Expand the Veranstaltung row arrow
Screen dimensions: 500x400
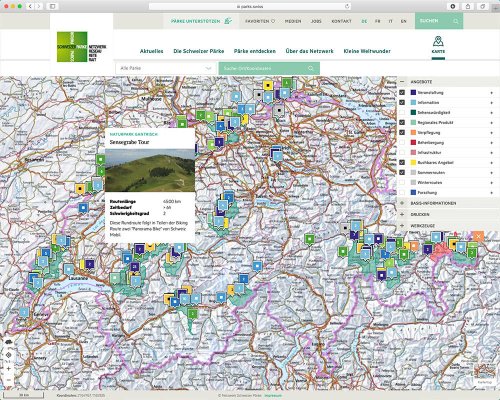tap(492, 93)
